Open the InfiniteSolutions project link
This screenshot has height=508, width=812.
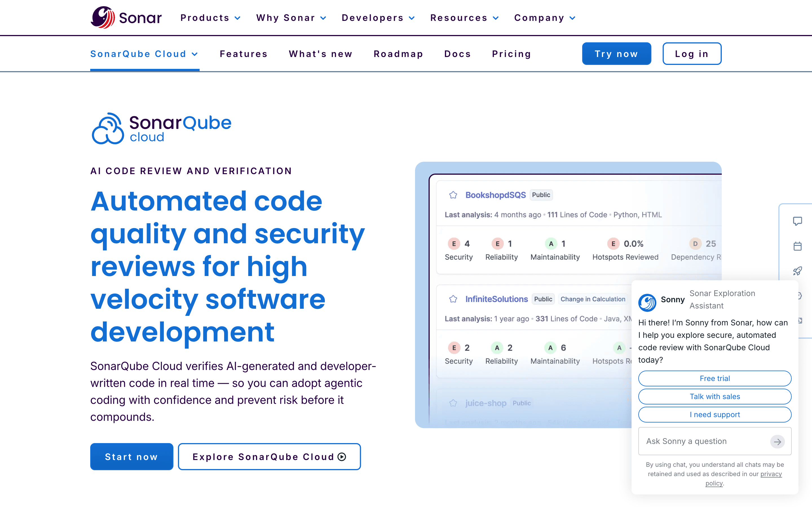(496, 299)
